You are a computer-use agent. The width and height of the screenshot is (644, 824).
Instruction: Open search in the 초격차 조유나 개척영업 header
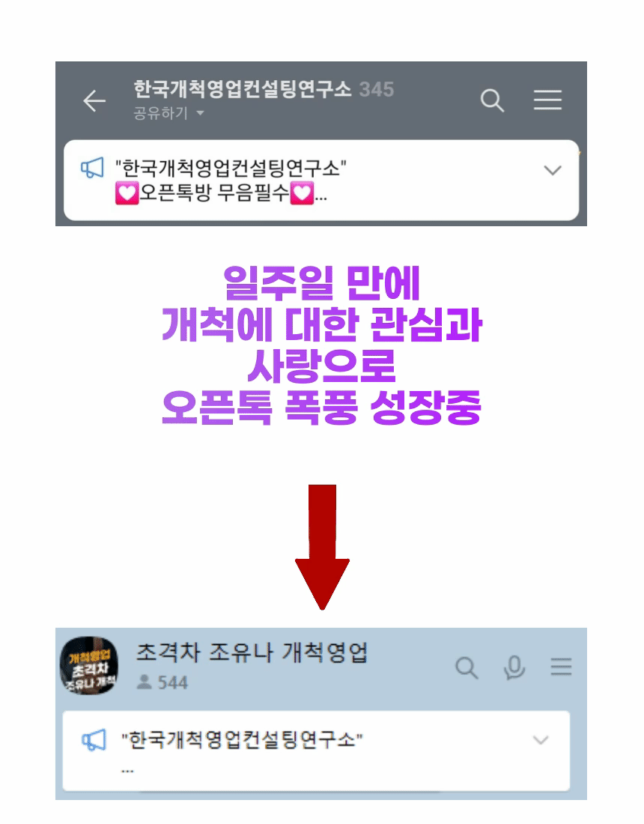[x=467, y=667]
